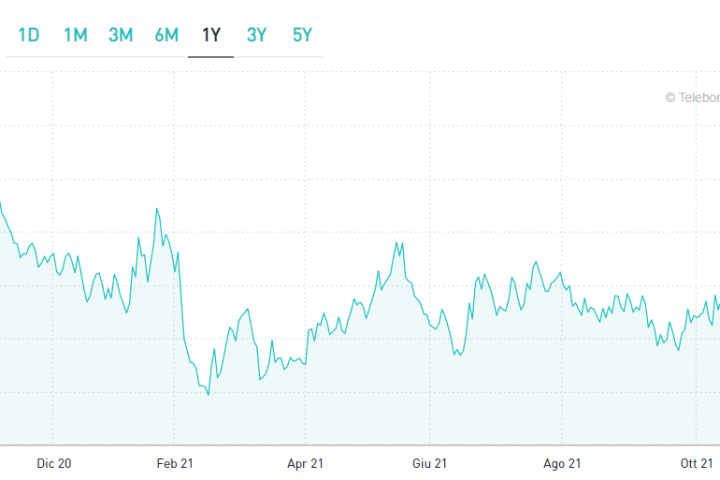Select the 5Y time range tab
The width and height of the screenshot is (720, 480).
tap(302, 35)
